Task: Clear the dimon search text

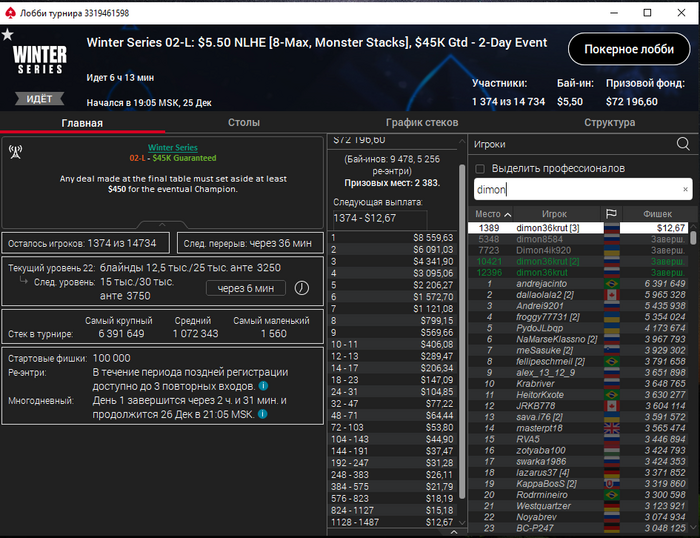Action: (x=685, y=189)
